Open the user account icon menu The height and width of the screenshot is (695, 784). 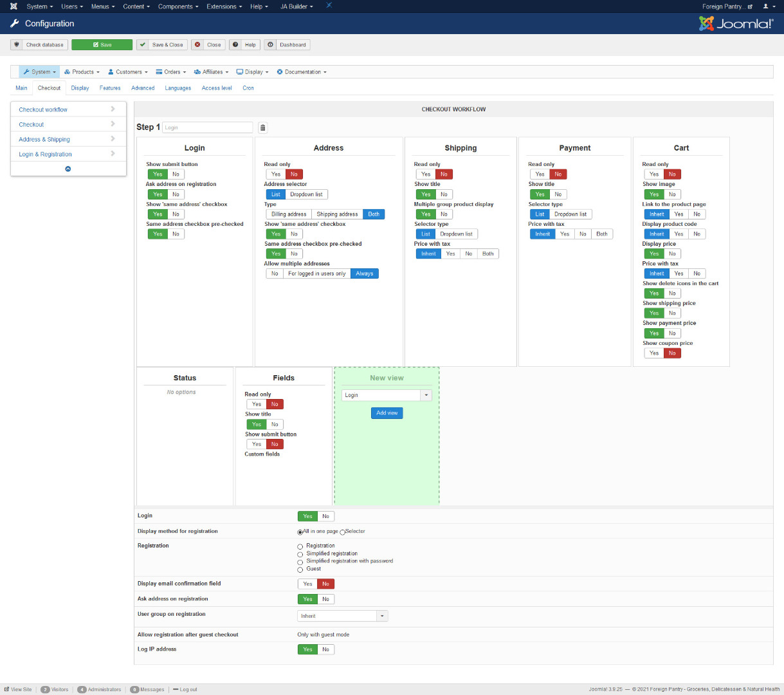pos(769,6)
